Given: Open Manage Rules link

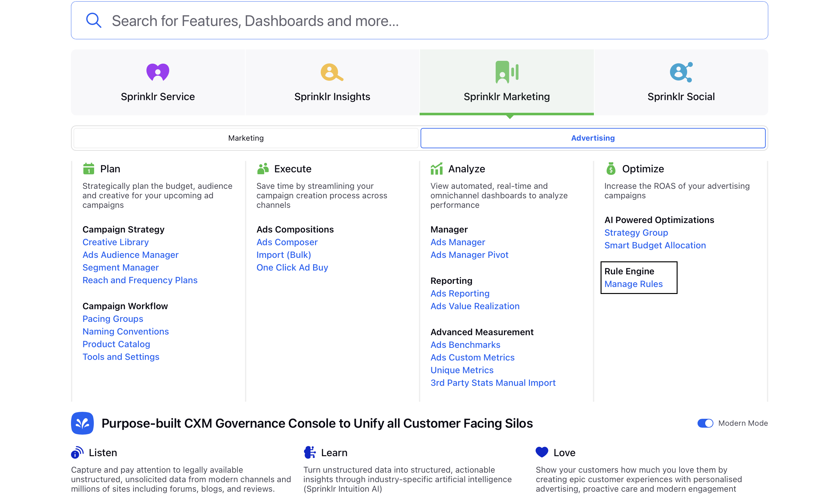Looking at the screenshot, I should pos(634,284).
